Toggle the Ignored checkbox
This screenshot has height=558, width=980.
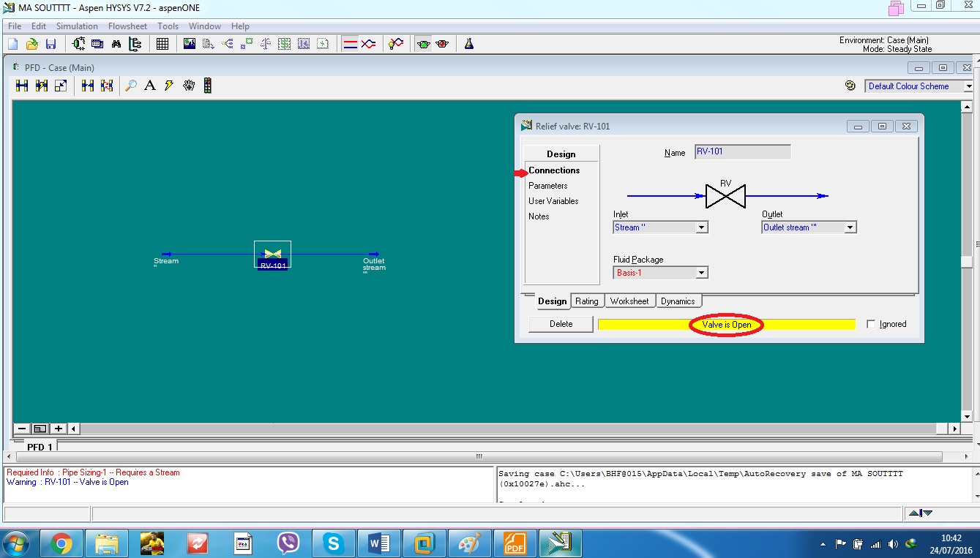871,324
